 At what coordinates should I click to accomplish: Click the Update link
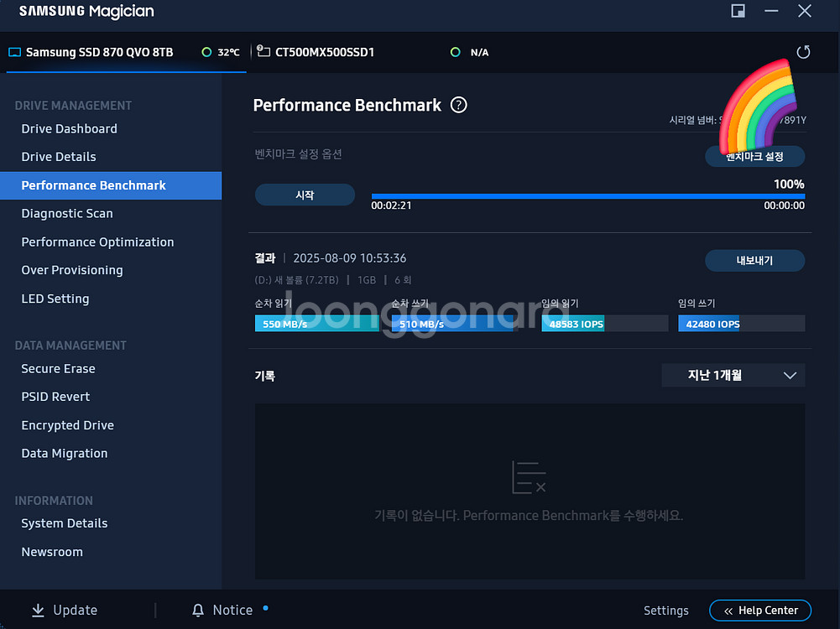click(x=75, y=611)
